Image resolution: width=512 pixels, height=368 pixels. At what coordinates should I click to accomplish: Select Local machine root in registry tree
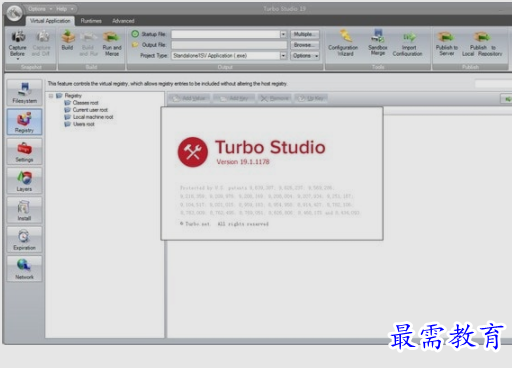click(x=93, y=117)
